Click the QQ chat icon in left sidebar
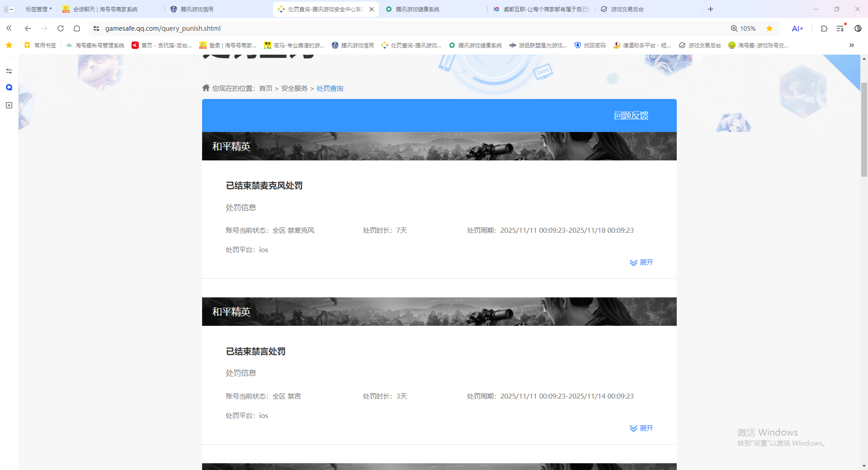The image size is (868, 470). (9, 88)
